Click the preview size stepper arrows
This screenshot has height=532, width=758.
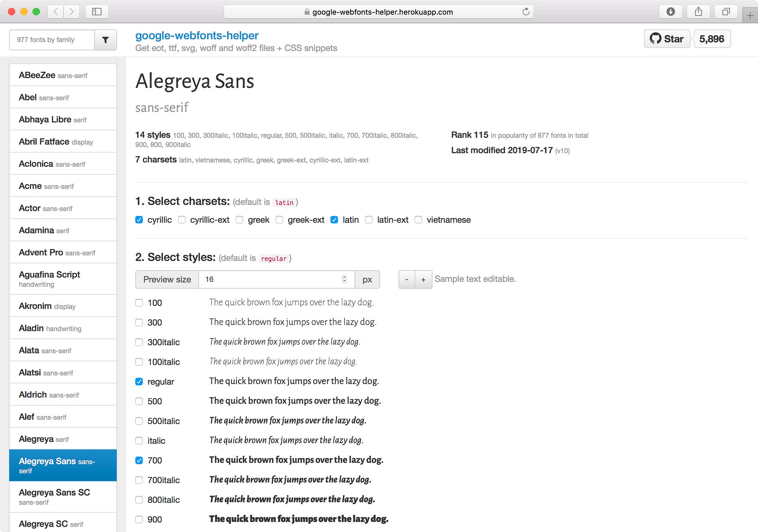[x=344, y=279]
